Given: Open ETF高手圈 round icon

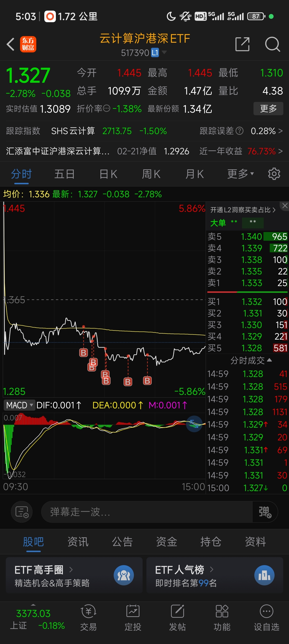Looking at the screenshot, I should [x=124, y=575].
